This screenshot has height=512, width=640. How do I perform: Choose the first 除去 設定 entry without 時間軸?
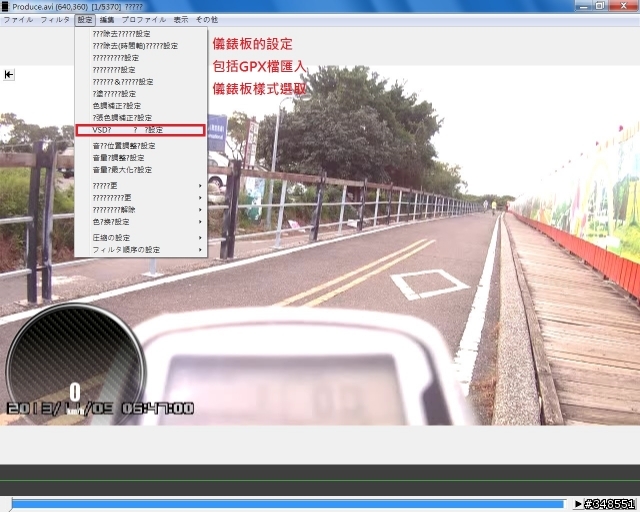pyautogui.click(x=140, y=34)
